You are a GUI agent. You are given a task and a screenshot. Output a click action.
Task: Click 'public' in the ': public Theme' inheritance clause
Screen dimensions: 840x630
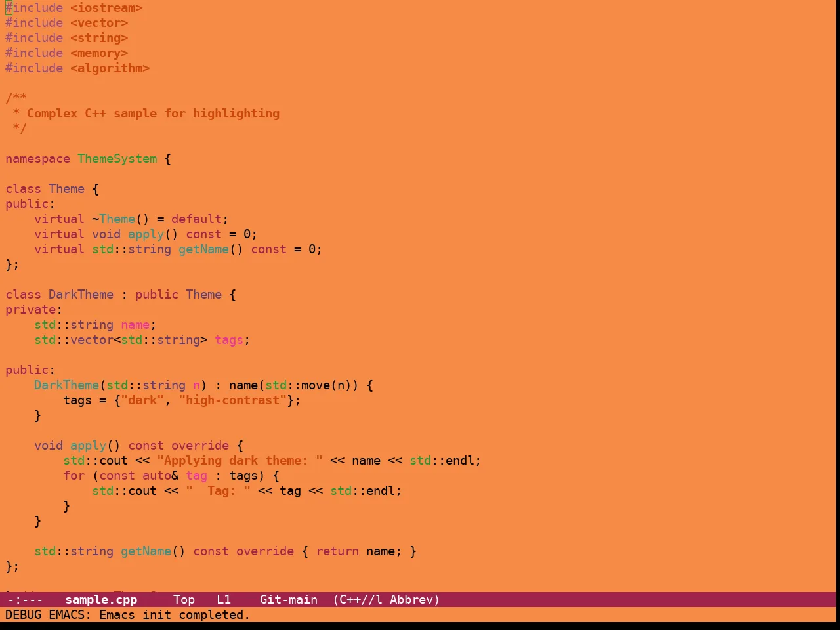(x=157, y=295)
